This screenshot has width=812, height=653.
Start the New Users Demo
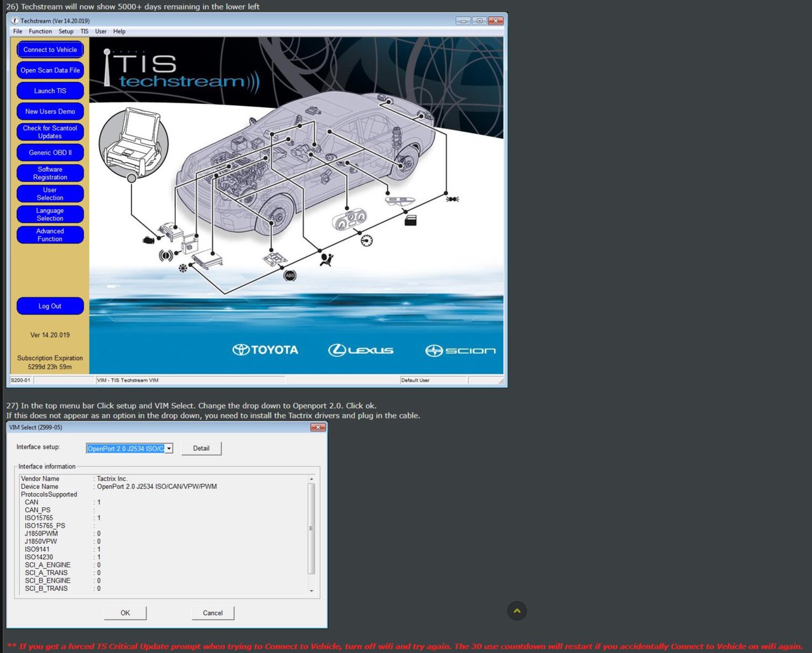click(50, 112)
